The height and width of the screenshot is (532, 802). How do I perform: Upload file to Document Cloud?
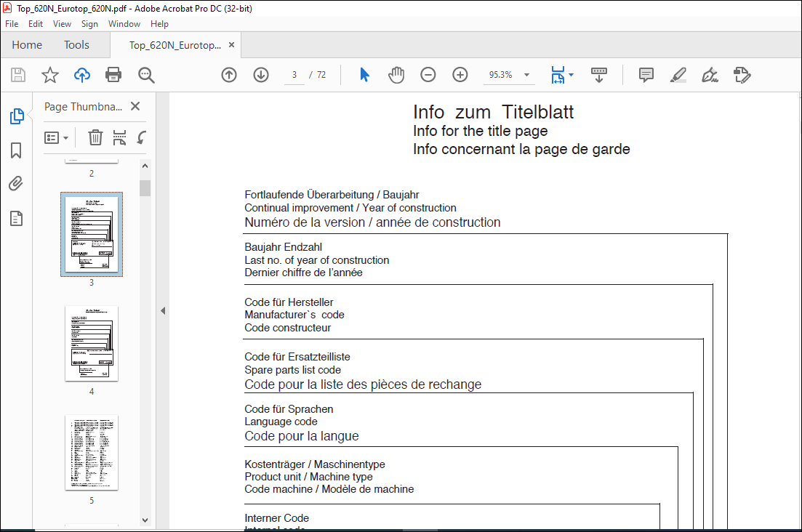[82, 75]
